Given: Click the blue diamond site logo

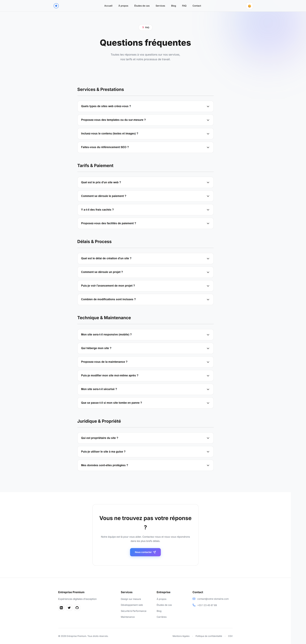Looking at the screenshot, I should 56,6.
